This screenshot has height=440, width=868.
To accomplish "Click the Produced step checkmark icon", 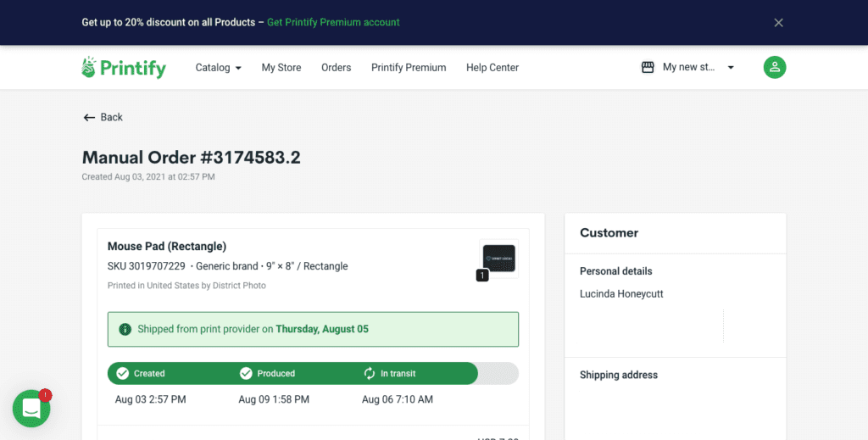I will pyautogui.click(x=246, y=374).
